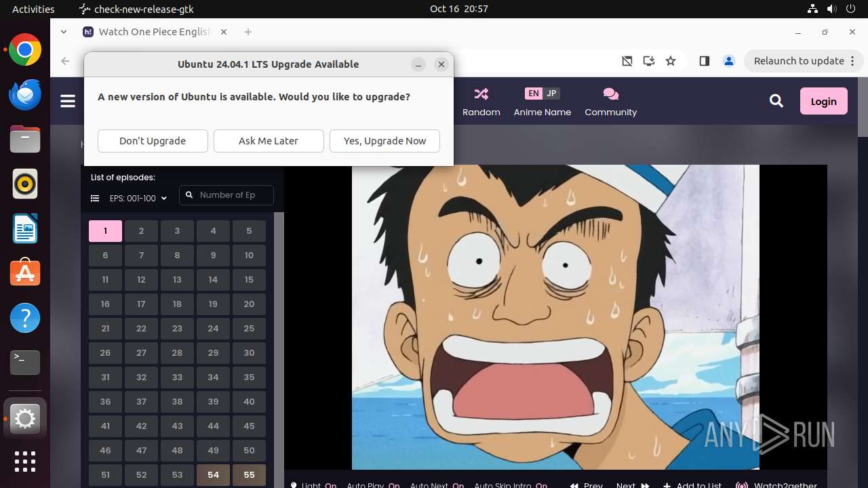Open the tab search chevron in Chrome
This screenshot has width=868, height=488.
click(x=64, y=31)
